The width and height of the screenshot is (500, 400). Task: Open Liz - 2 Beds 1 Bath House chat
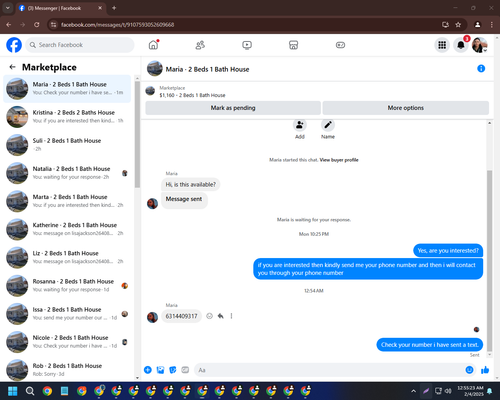[67, 257]
